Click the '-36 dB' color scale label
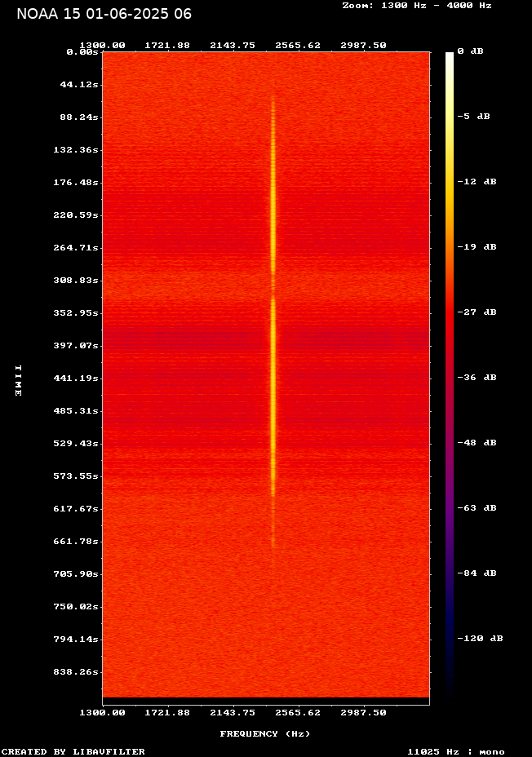This screenshot has height=757, width=532. 477,377
